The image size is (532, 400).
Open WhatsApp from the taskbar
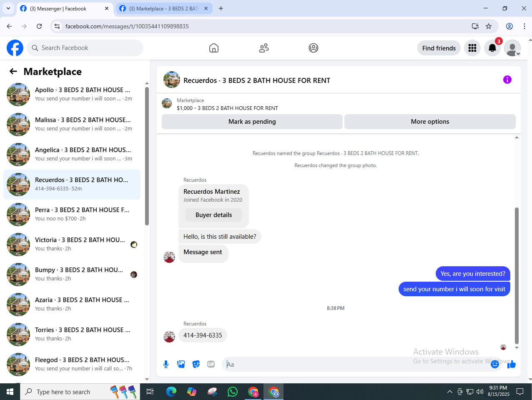[233, 392]
